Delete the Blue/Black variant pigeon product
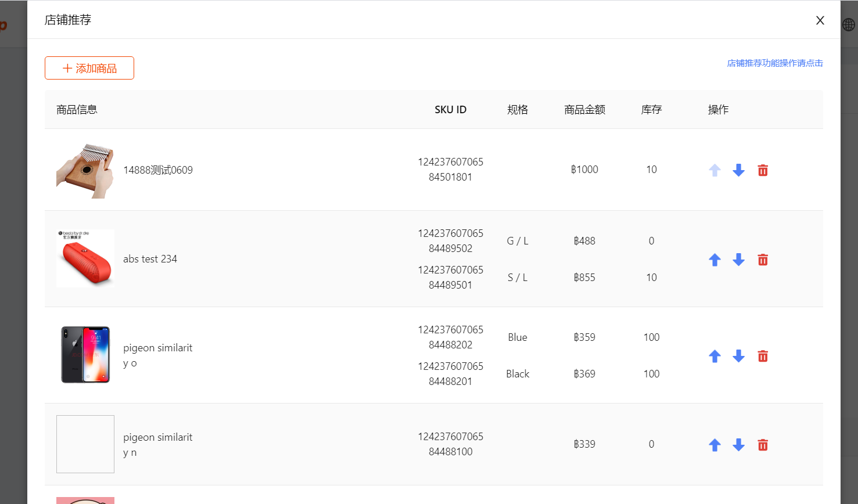This screenshot has width=858, height=504. (x=763, y=356)
